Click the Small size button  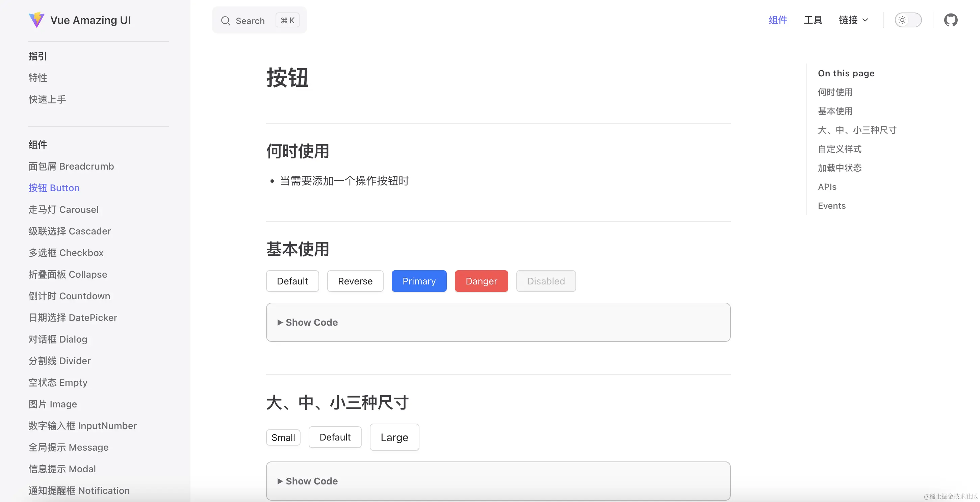pyautogui.click(x=283, y=438)
